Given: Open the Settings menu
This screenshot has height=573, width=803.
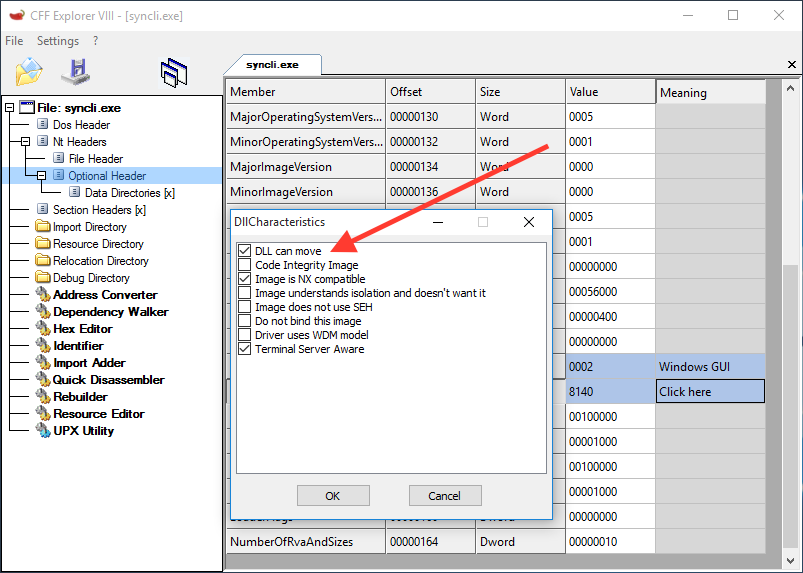Looking at the screenshot, I should point(58,40).
